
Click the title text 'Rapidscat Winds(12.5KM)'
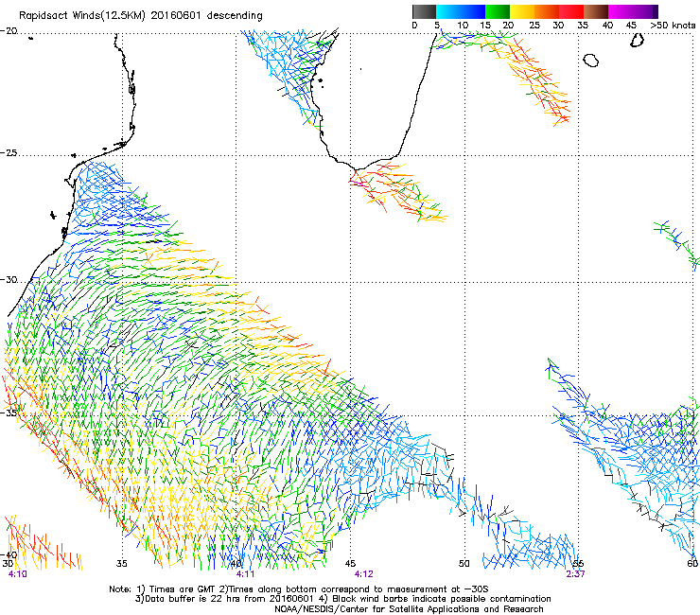point(82,16)
